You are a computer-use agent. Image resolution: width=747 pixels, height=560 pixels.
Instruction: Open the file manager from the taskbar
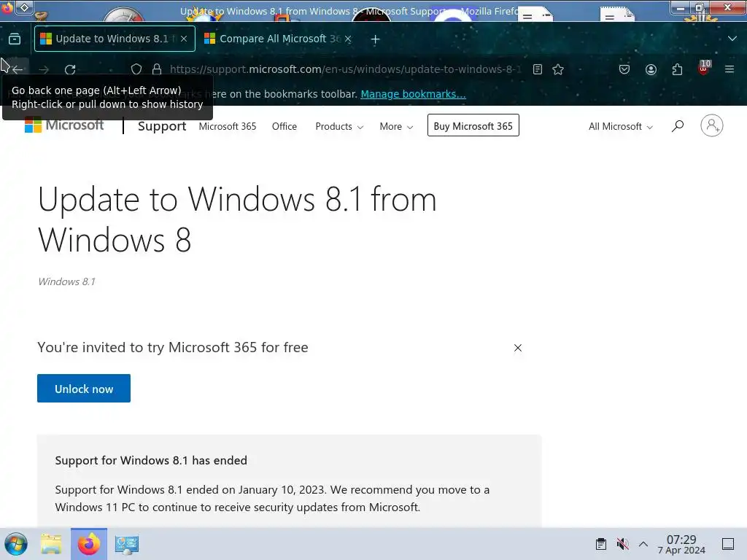pyautogui.click(x=51, y=544)
